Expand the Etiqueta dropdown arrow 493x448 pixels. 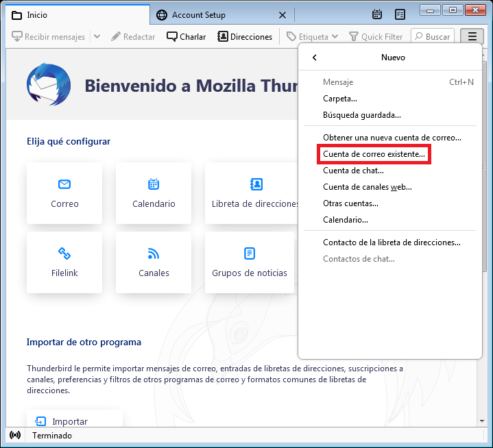tap(335, 36)
